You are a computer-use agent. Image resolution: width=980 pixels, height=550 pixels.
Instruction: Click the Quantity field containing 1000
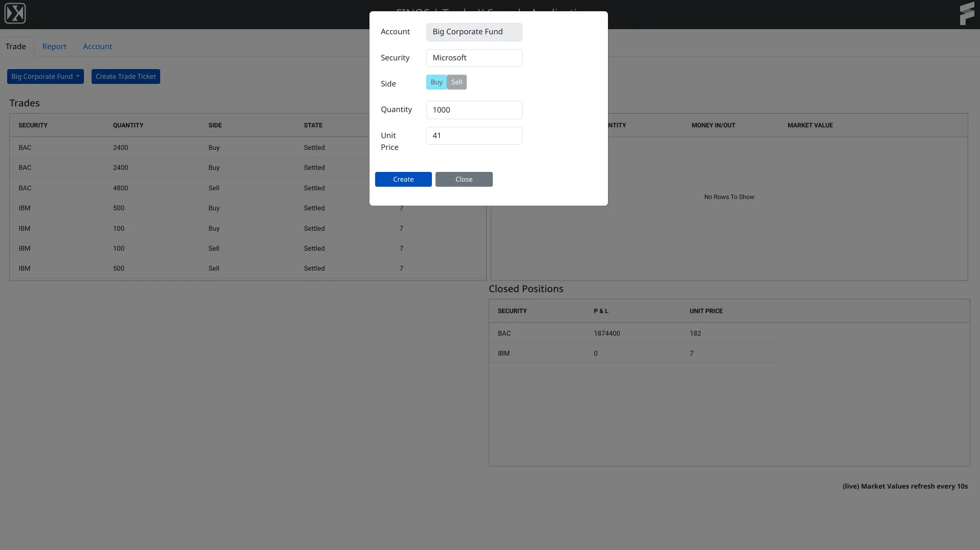473,109
